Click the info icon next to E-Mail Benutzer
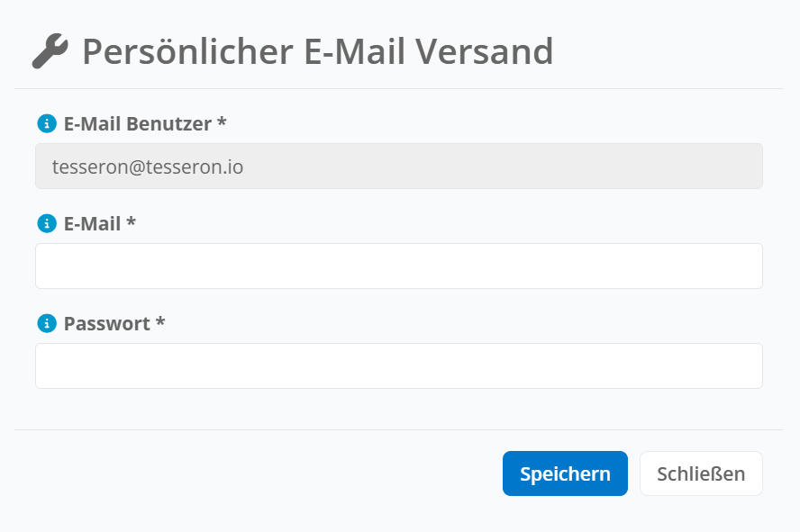 click(x=47, y=123)
